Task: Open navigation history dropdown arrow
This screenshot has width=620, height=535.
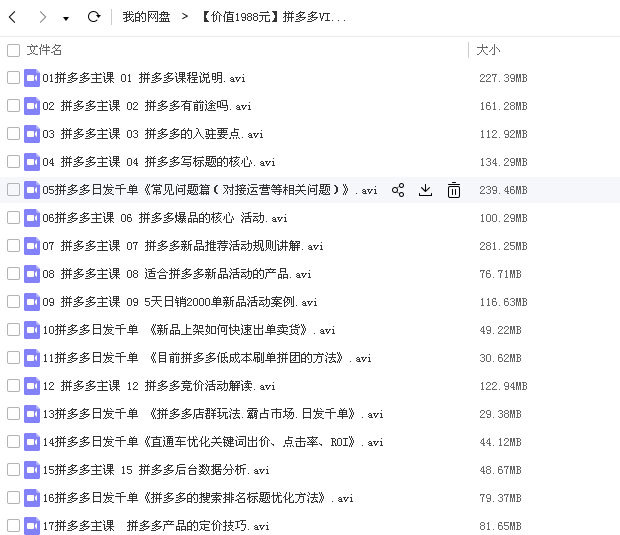Action: (x=66, y=18)
